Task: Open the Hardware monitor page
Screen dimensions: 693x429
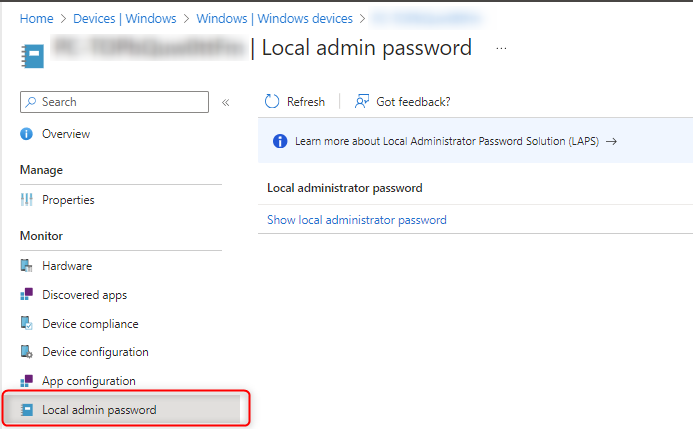Action: 67,266
